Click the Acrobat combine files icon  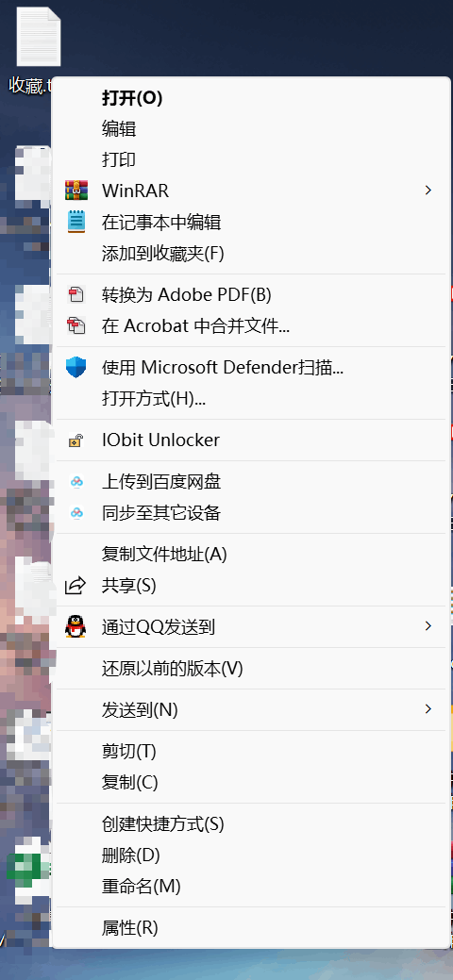75,325
